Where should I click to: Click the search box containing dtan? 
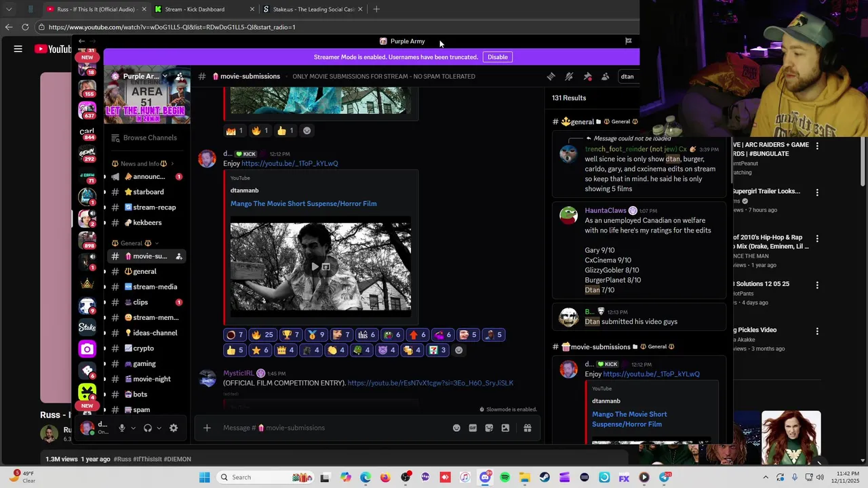pos(628,77)
